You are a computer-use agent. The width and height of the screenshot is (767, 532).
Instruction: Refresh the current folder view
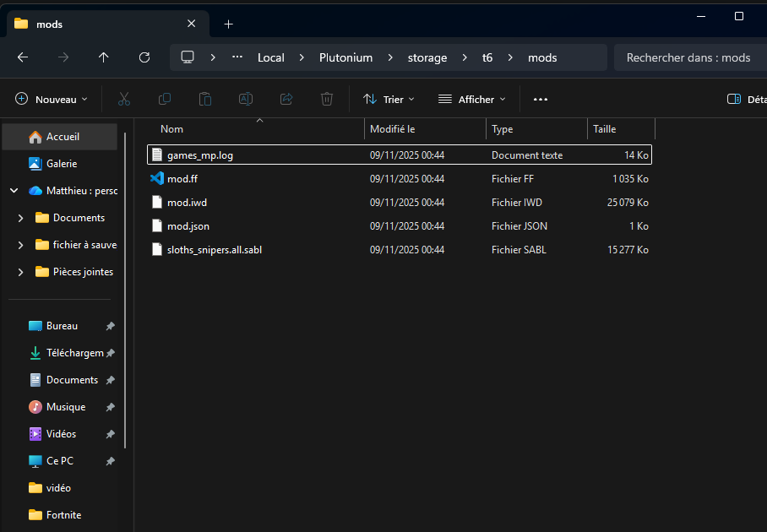coord(144,57)
